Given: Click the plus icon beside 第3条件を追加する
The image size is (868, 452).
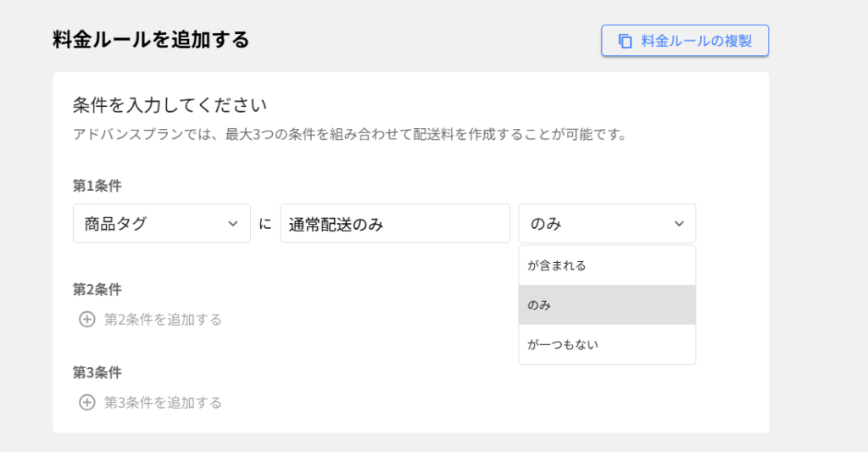Looking at the screenshot, I should [86, 403].
